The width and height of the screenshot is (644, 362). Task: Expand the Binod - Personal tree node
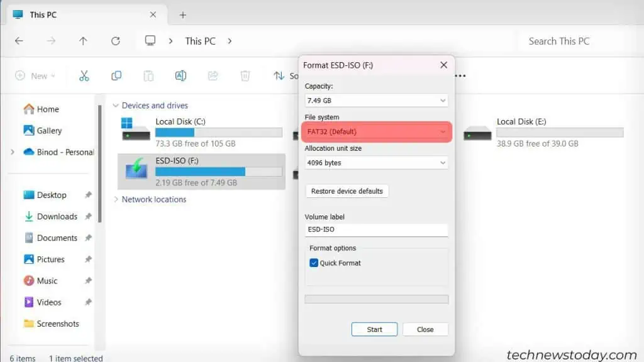pyautogui.click(x=13, y=152)
